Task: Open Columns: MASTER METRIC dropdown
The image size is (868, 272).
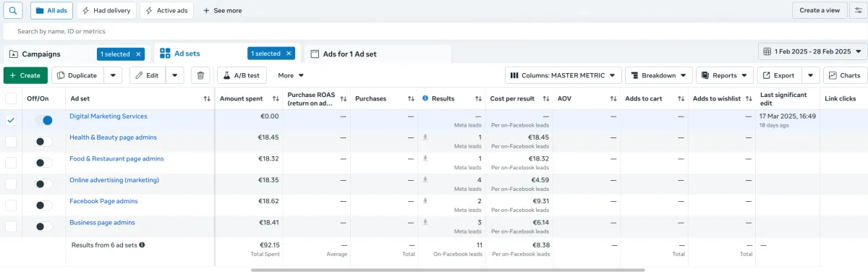Action: tap(563, 75)
